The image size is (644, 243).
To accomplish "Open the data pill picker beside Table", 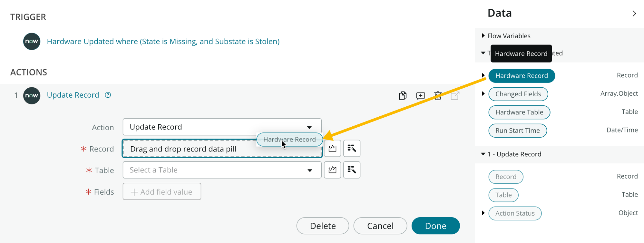I will coord(351,170).
